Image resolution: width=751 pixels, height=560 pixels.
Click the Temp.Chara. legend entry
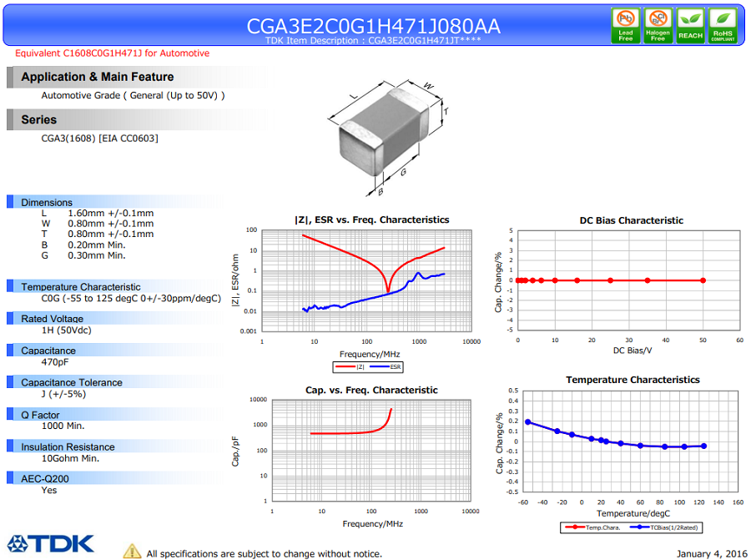point(592,527)
